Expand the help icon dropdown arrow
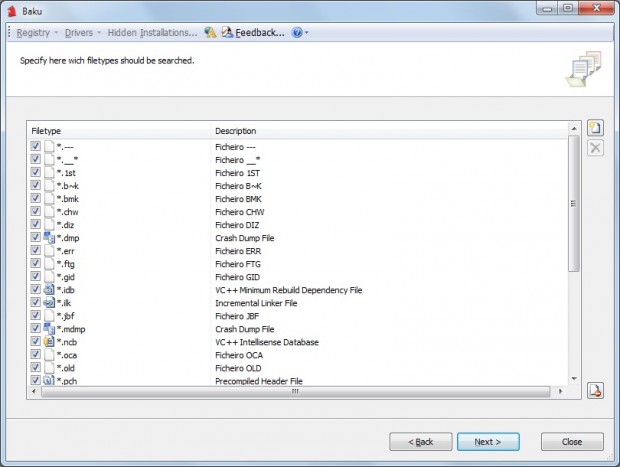 306,32
